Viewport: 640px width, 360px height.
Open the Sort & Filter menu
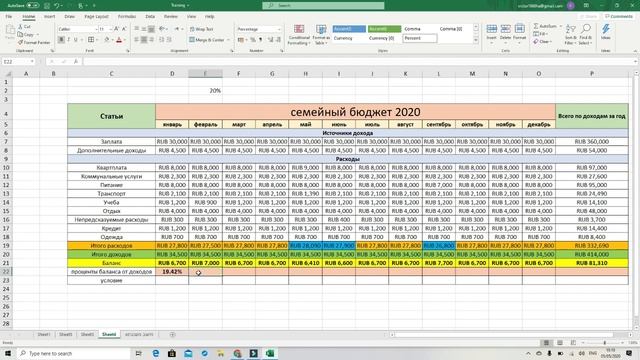click(x=571, y=34)
